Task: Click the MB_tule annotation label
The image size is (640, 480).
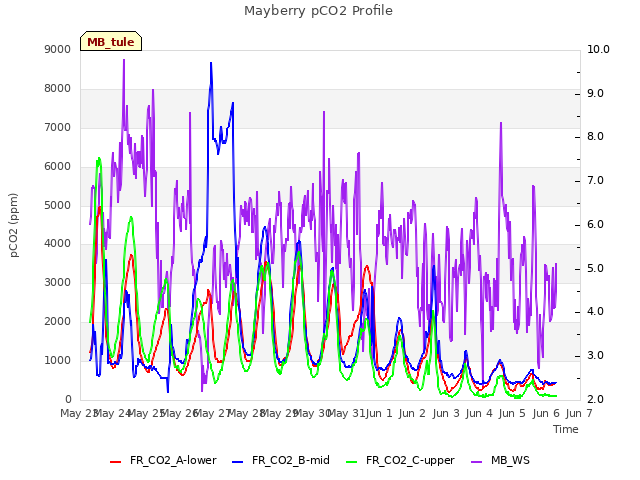Action: (111, 41)
